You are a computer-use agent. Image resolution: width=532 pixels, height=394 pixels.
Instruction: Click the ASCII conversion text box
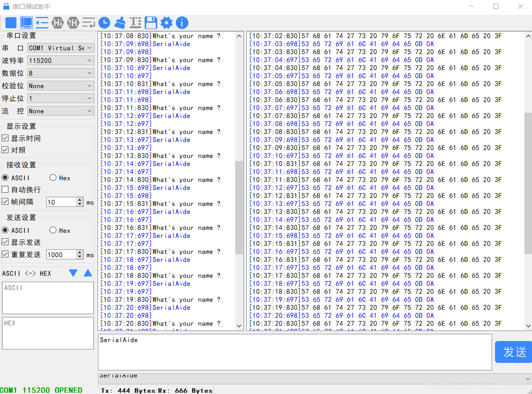pos(48,298)
